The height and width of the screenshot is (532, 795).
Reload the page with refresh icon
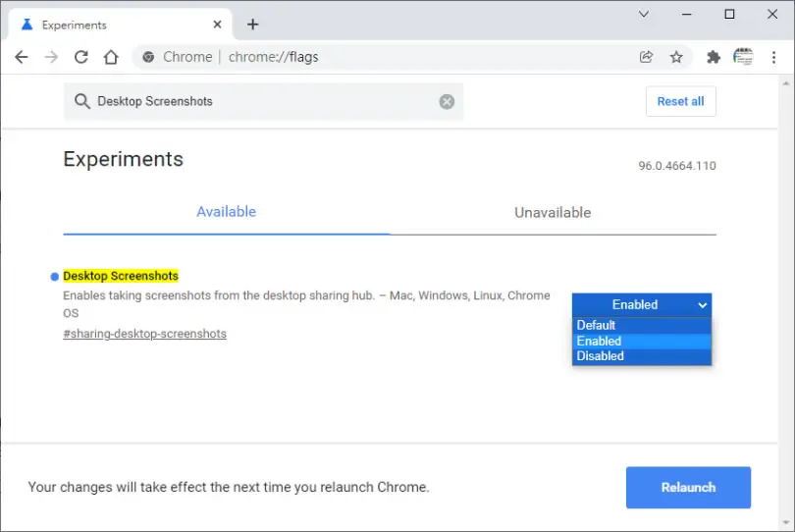coord(81,57)
